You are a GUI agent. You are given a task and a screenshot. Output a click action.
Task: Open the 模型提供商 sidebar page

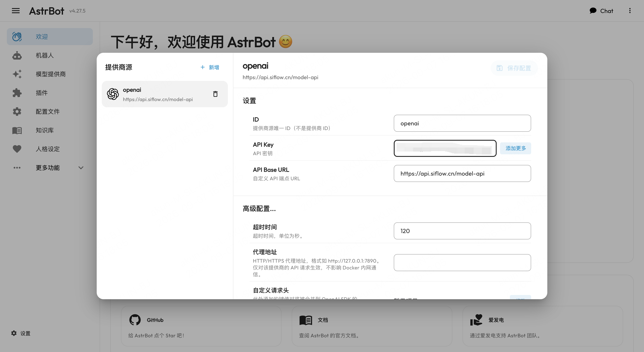(50, 74)
